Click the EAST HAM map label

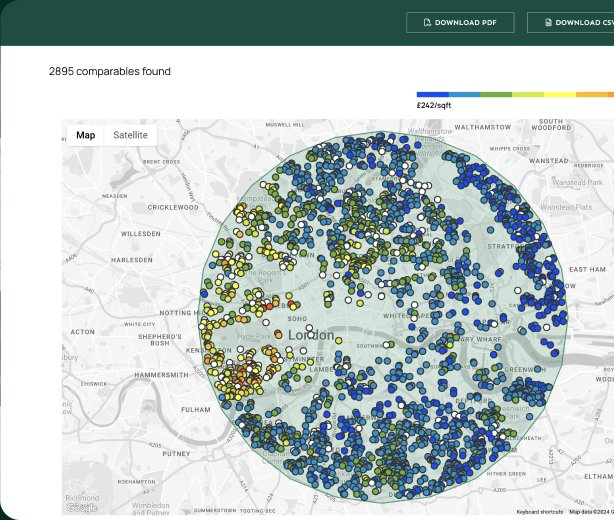point(587,269)
